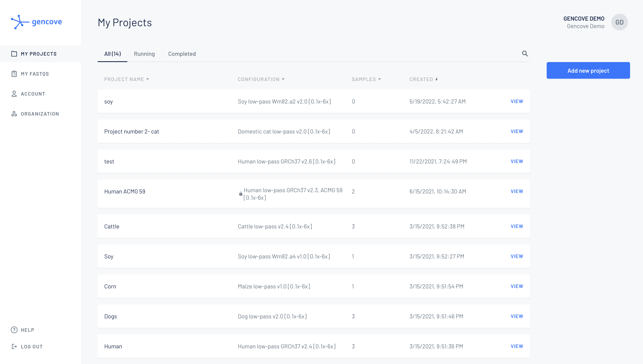Switch to the Completed tab
The height and width of the screenshot is (364, 643).
tap(182, 54)
